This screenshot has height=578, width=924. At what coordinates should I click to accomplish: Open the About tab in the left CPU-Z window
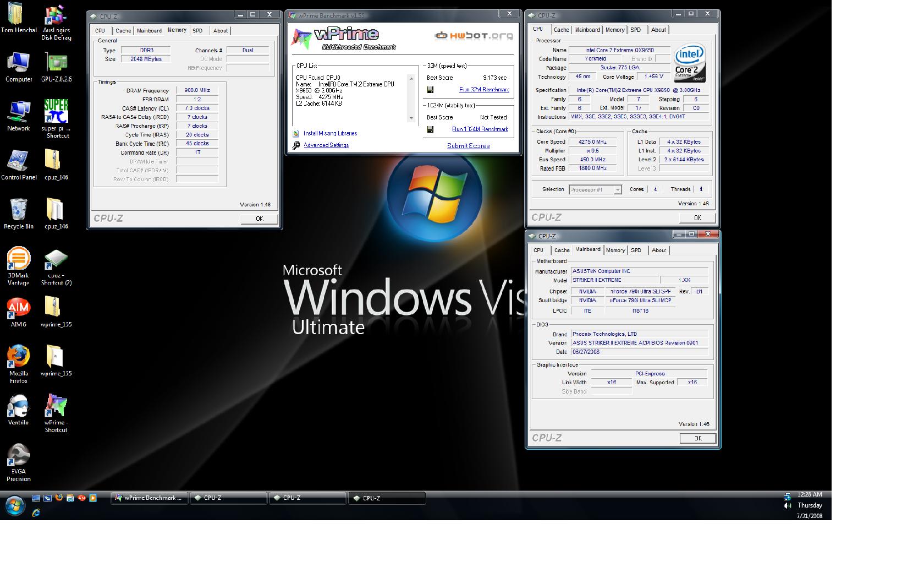pyautogui.click(x=221, y=31)
